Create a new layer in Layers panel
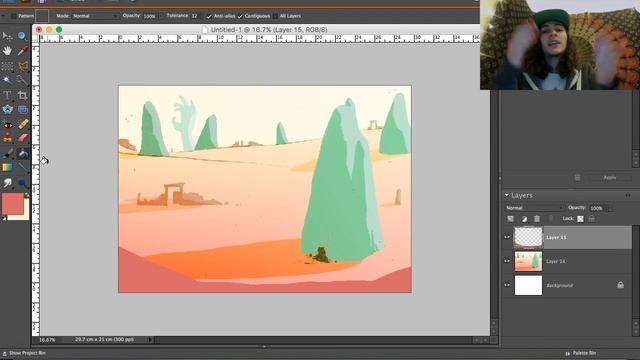Viewport: 640px width, 360px height. tap(510, 219)
